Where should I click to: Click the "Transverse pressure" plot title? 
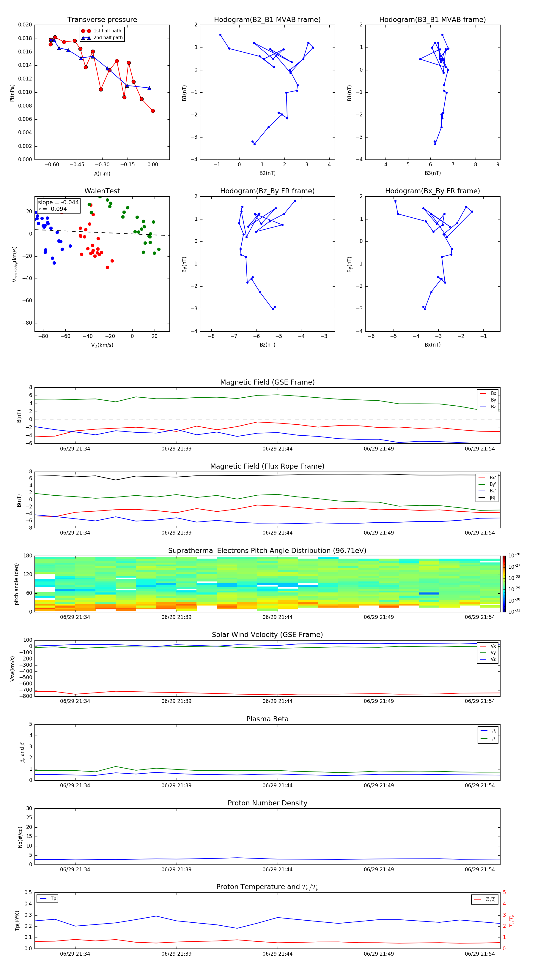pyautogui.click(x=102, y=20)
